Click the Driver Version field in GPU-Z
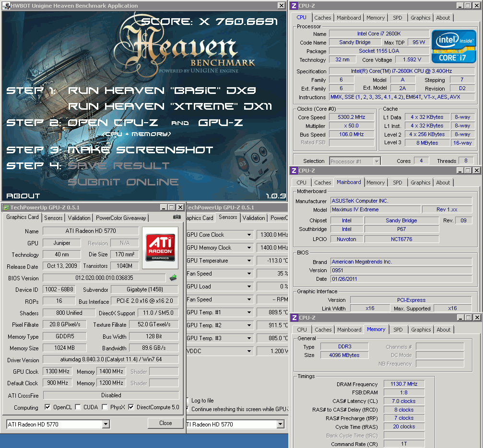The image size is (483, 448). coord(111,359)
